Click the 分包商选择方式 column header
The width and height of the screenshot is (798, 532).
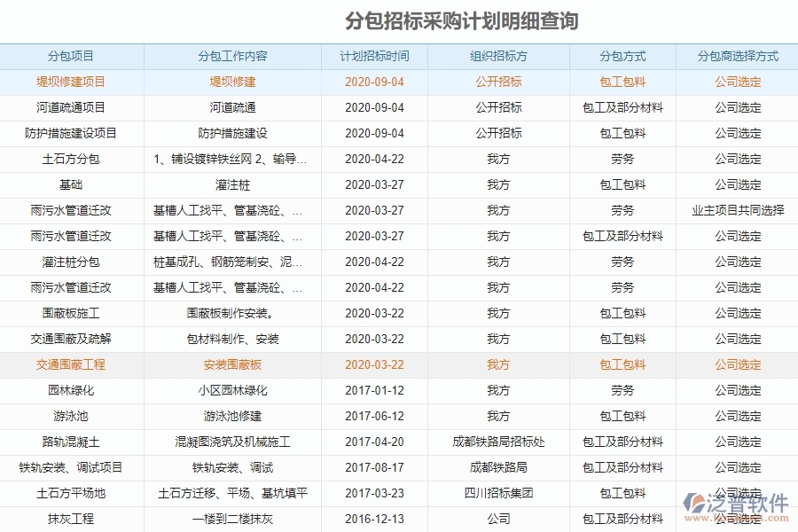[737, 55]
